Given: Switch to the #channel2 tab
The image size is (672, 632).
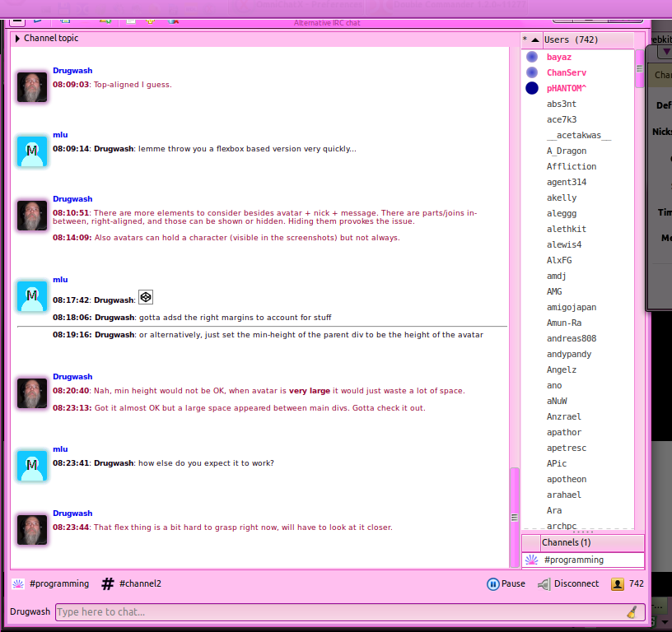Looking at the screenshot, I should coord(131,583).
